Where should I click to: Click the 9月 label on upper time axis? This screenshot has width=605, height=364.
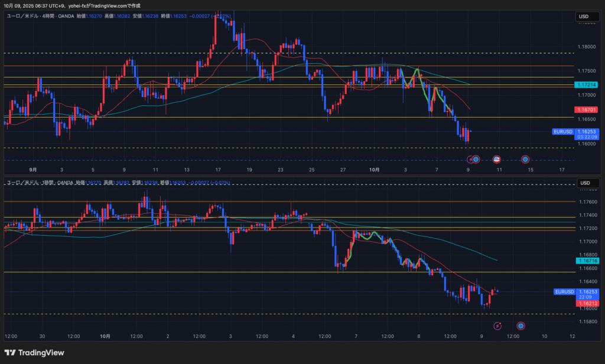[34, 170]
